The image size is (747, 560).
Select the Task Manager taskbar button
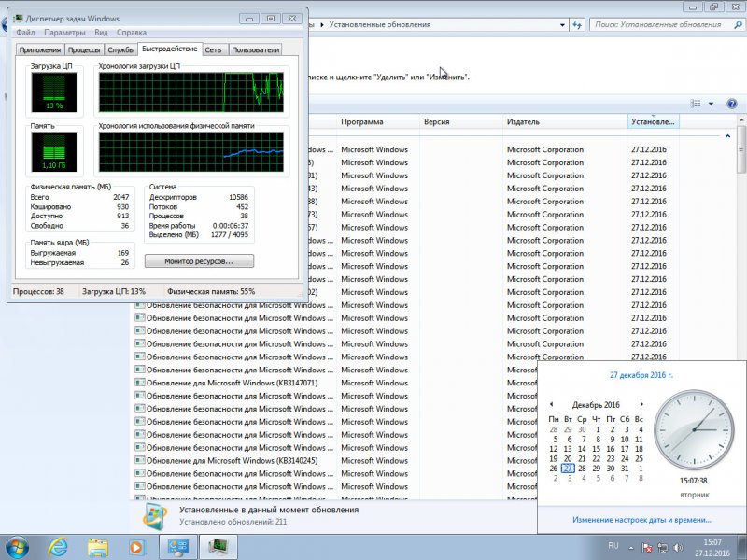point(218,547)
